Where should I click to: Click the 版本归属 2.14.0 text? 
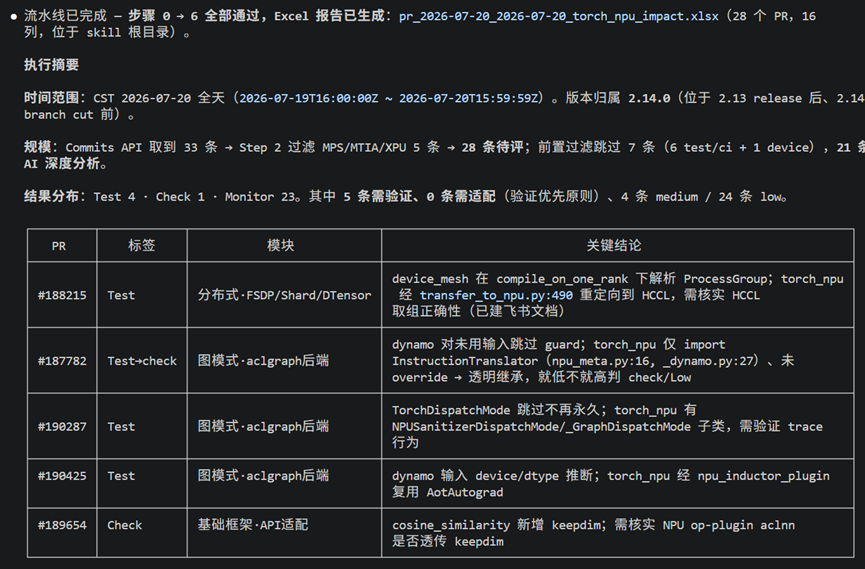(x=617, y=98)
